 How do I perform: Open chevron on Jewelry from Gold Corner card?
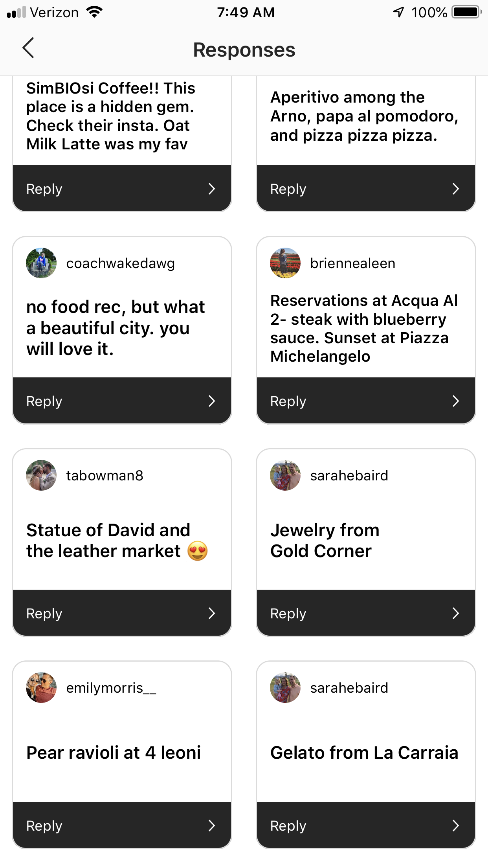pyautogui.click(x=456, y=613)
